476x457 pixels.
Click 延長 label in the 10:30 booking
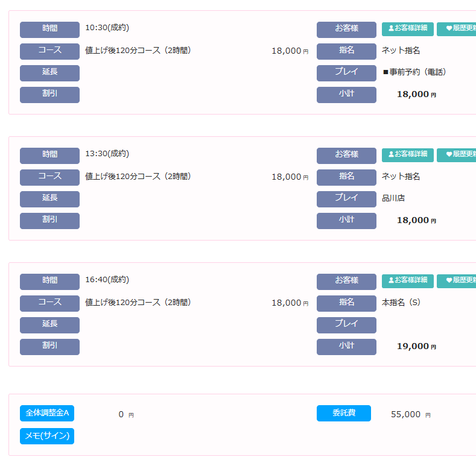point(49,72)
